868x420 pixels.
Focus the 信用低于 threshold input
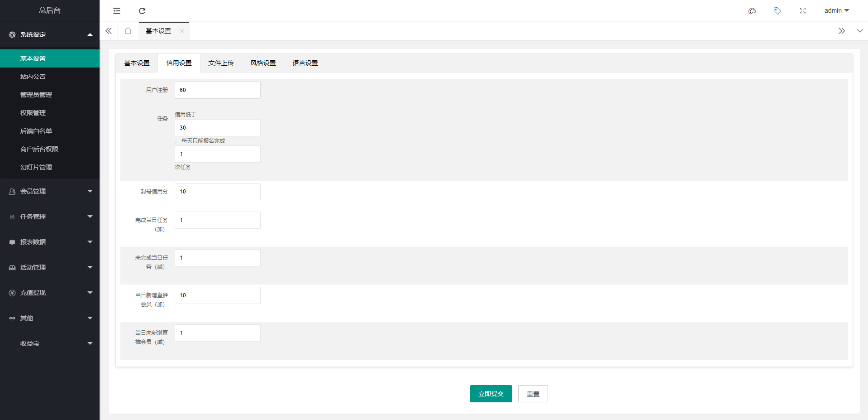(218, 128)
